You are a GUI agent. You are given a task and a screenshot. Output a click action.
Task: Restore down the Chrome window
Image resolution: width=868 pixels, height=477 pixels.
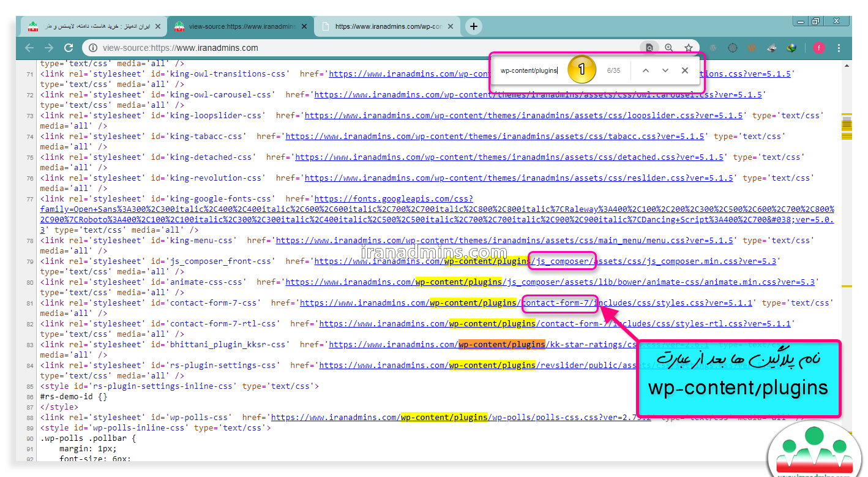(x=816, y=21)
